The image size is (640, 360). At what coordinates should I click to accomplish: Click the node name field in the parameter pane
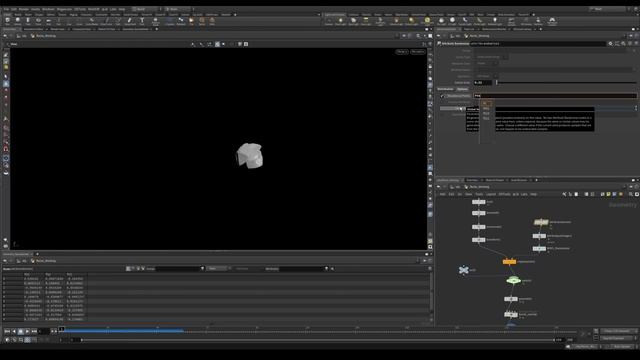point(537,44)
